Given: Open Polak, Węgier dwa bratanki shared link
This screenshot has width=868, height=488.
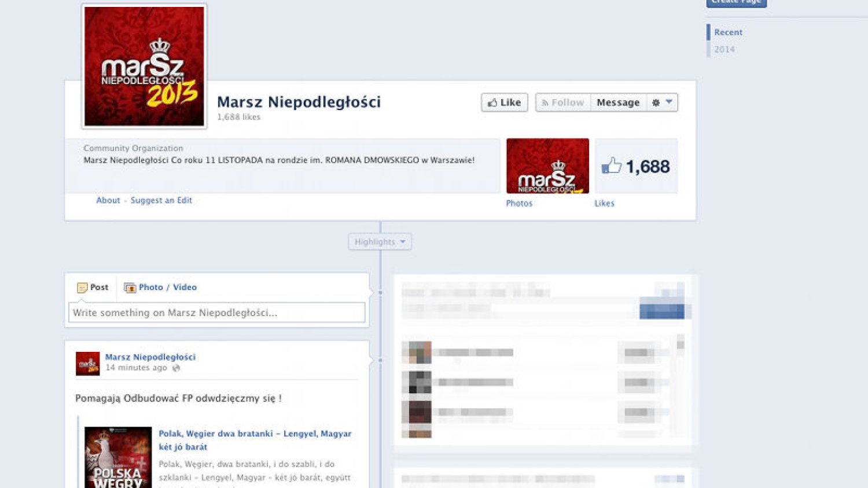Looking at the screenshot, I should pos(255,440).
